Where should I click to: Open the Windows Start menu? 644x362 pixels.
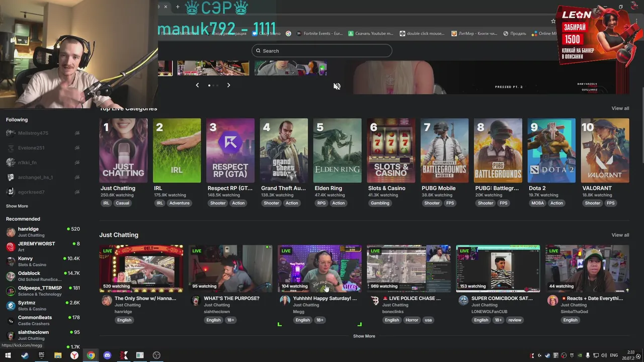coord(8,355)
